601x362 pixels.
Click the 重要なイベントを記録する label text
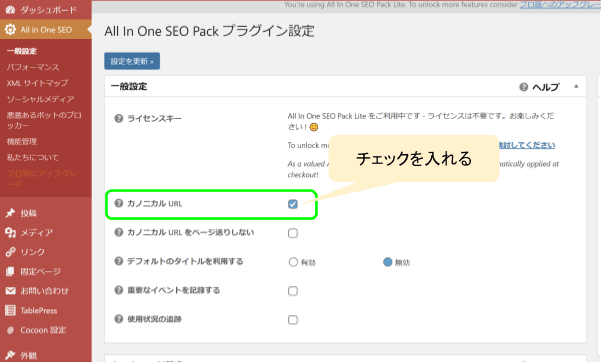coord(174,290)
